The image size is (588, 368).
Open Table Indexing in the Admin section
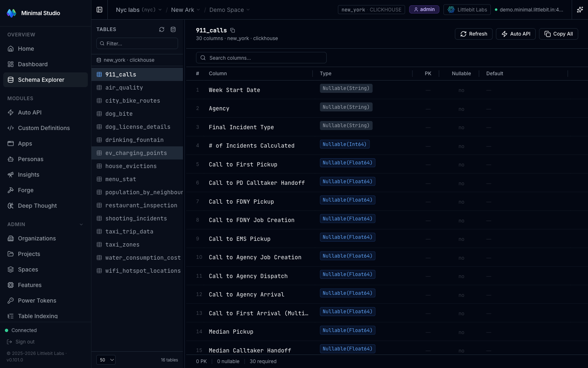pos(38,316)
